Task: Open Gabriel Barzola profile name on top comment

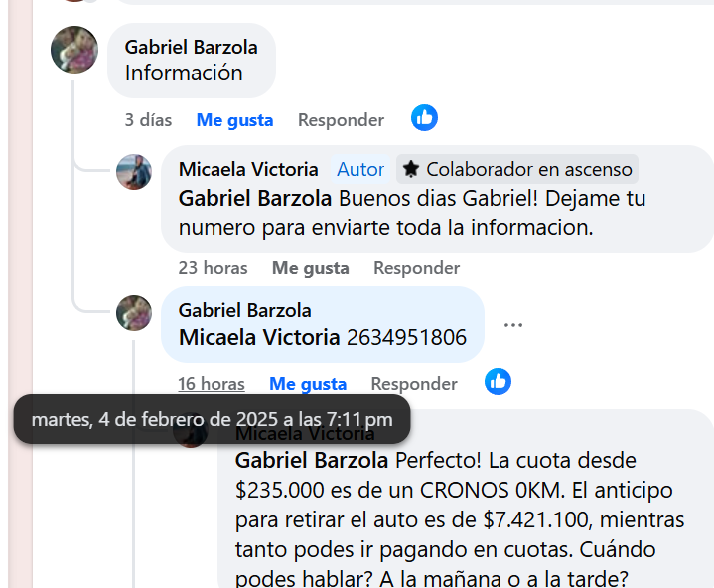Action: pyautogui.click(x=192, y=47)
